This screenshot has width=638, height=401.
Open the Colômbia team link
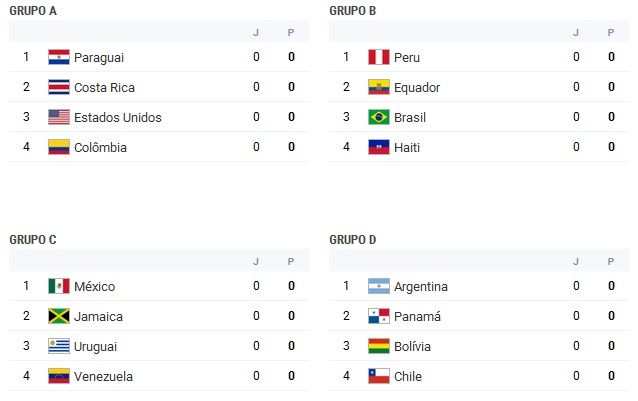[100, 147]
